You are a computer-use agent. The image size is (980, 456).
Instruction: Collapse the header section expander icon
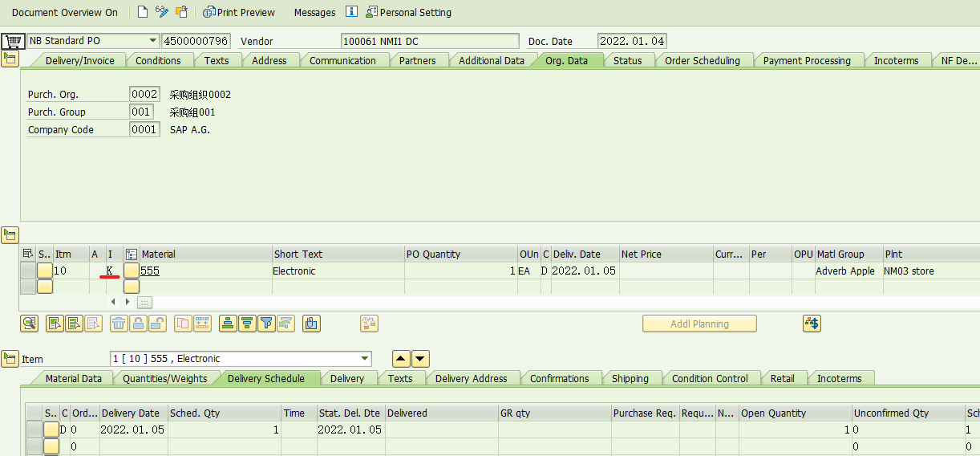tap(10, 59)
